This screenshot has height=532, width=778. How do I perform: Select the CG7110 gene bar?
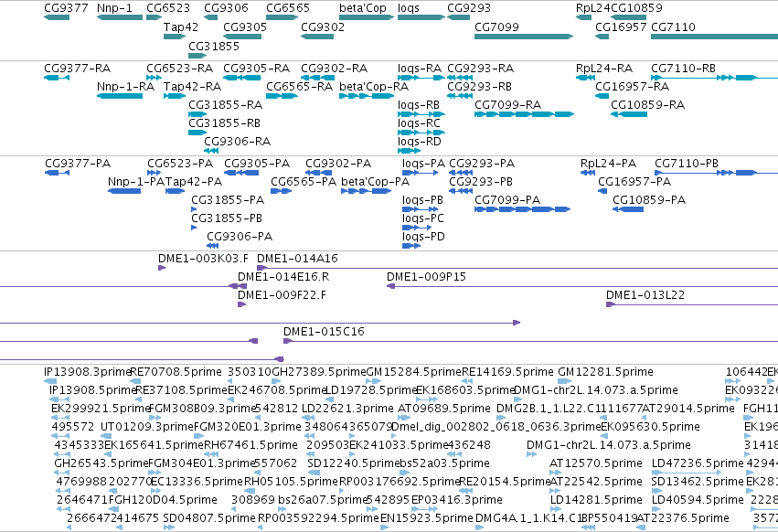(x=715, y=37)
